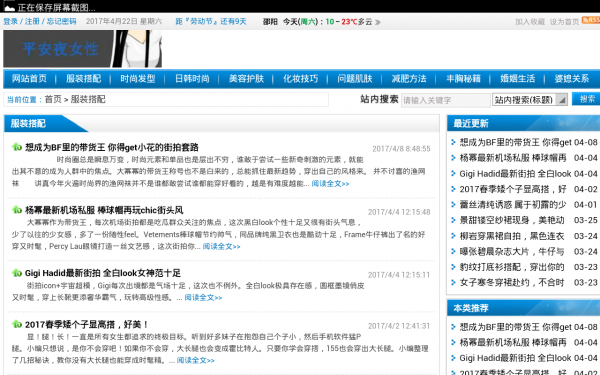Screen dimensions: 600x375
Task: Click arrow bullet beside 蕾丝清纯诱惑 in 最近更新
Action: [x=453, y=205]
